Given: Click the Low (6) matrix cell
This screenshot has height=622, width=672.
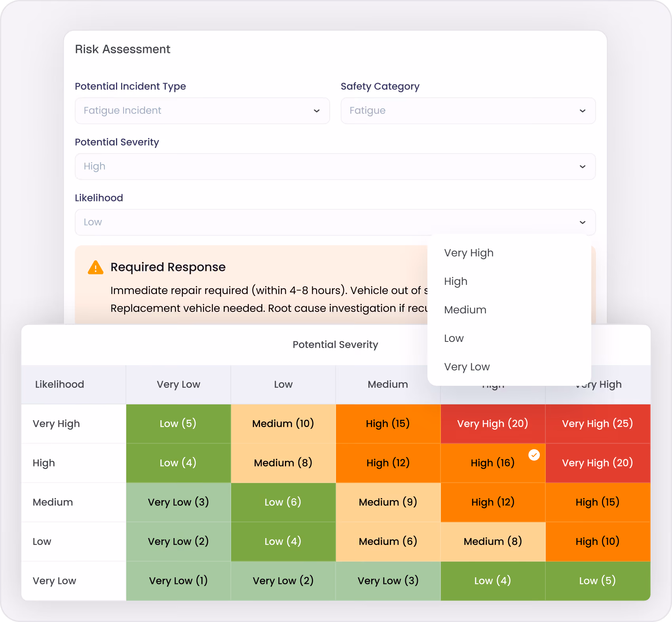Looking at the screenshot, I should click(x=283, y=502).
